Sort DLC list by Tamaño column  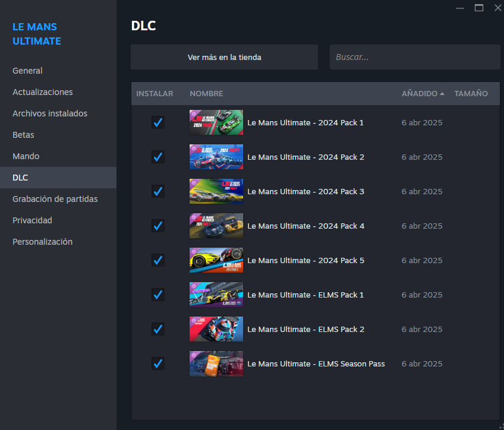(x=471, y=94)
